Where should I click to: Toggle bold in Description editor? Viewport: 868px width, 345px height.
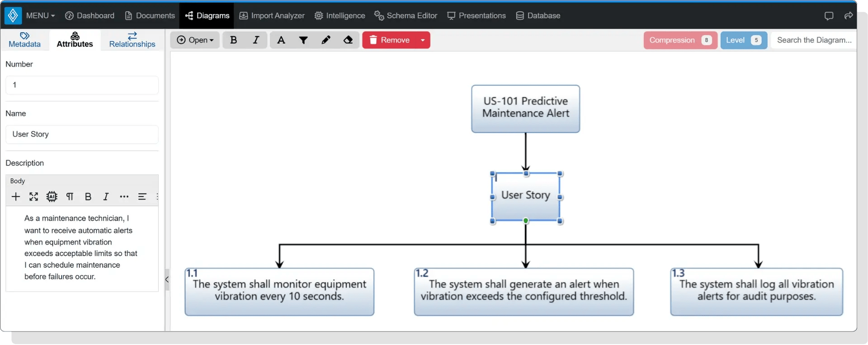pyautogui.click(x=88, y=197)
